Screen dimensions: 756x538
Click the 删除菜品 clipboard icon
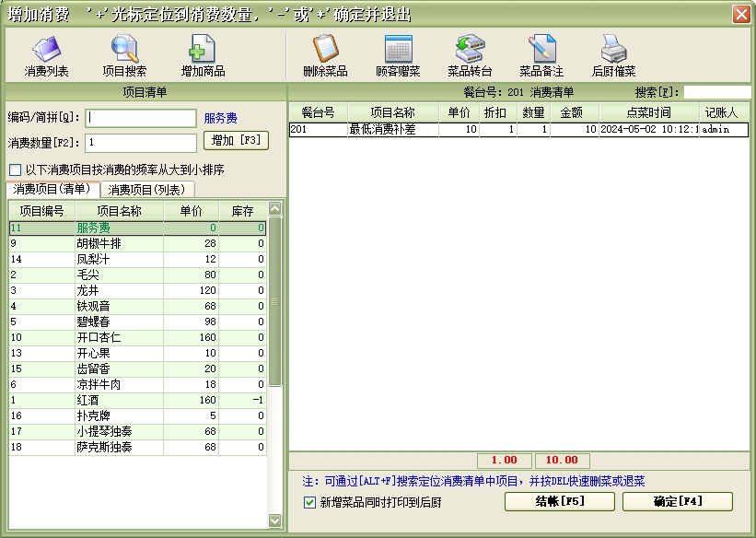coord(325,49)
